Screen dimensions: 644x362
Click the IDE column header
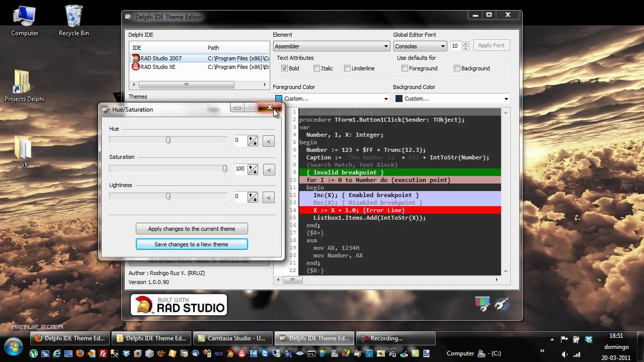coord(167,48)
